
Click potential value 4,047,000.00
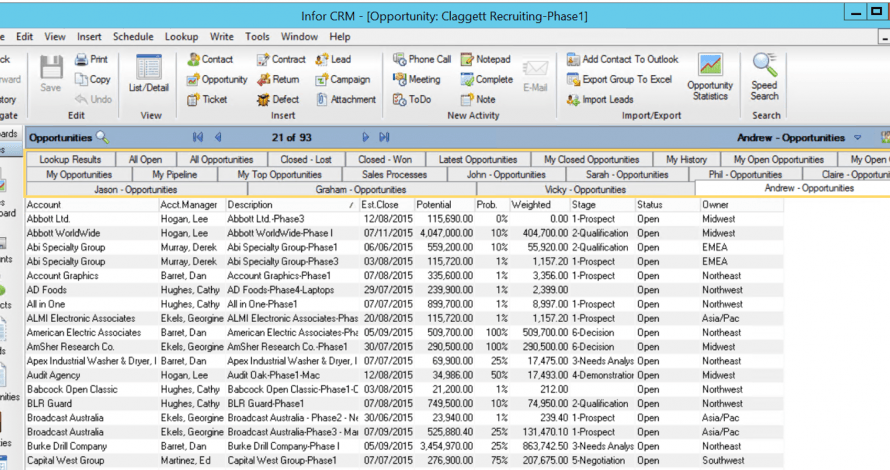pos(446,233)
